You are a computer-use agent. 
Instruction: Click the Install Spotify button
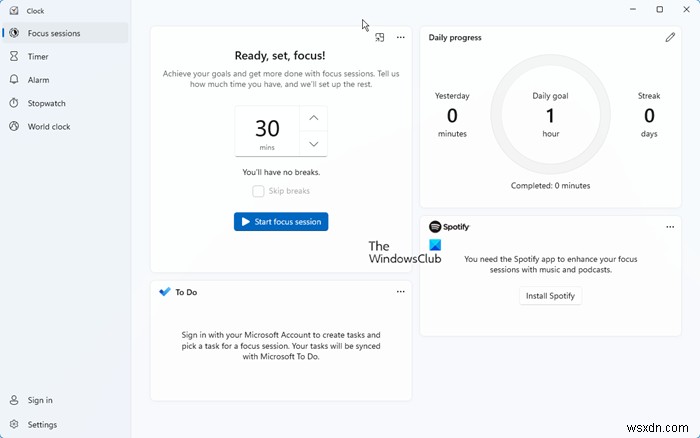(551, 296)
